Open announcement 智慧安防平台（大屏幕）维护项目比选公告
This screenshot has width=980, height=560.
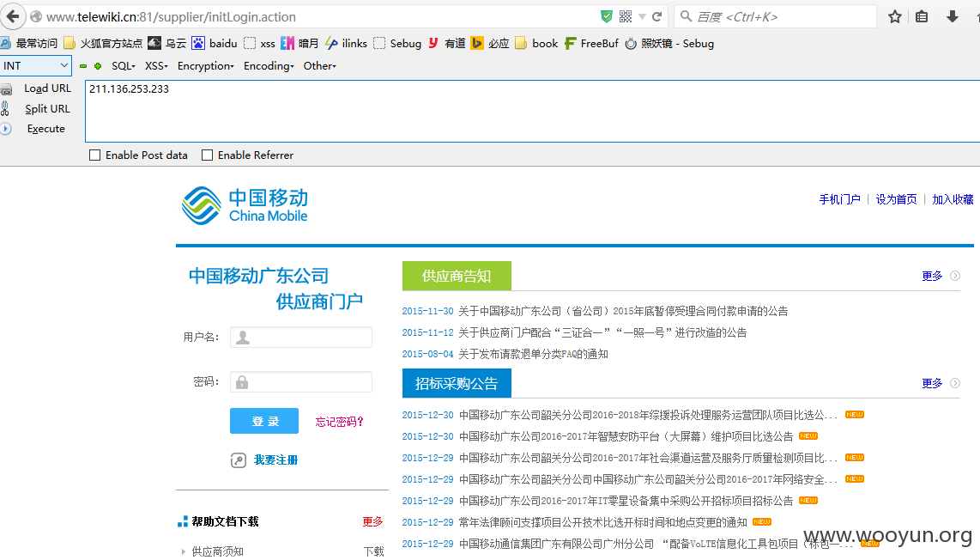coord(626,436)
